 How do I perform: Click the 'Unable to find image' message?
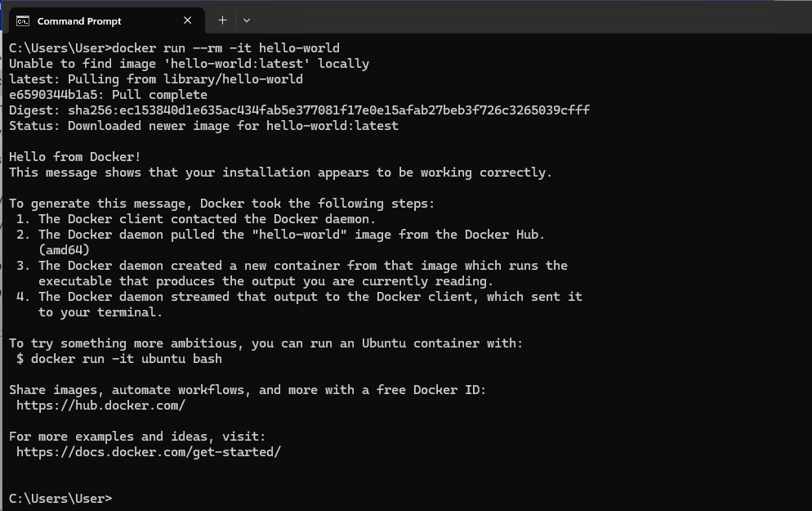[189, 64]
